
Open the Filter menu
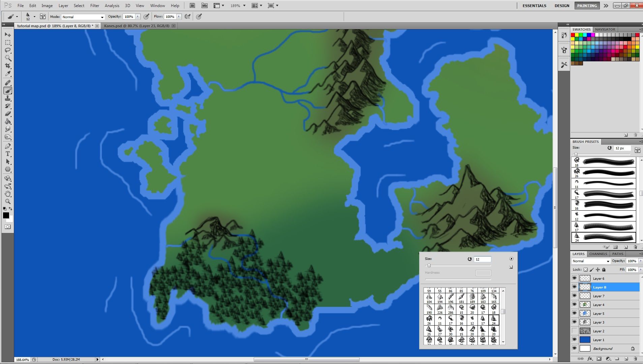pos(95,5)
